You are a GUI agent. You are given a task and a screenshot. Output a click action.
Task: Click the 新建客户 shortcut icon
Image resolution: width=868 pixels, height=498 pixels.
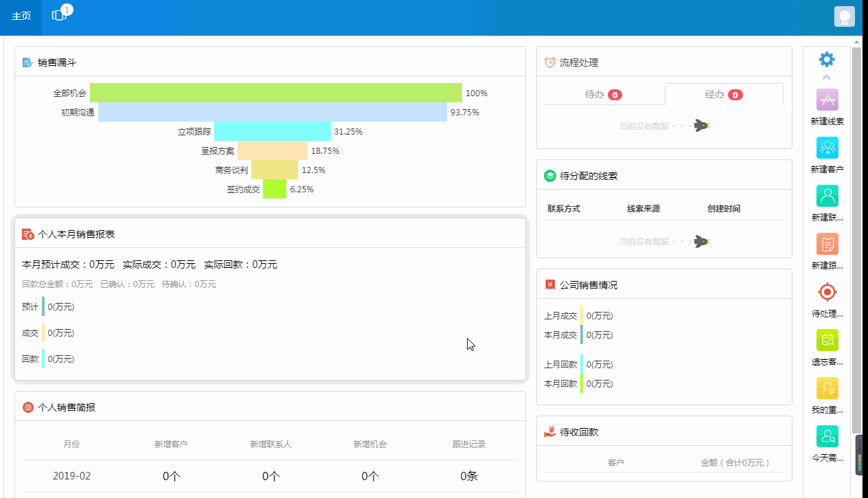point(827,148)
